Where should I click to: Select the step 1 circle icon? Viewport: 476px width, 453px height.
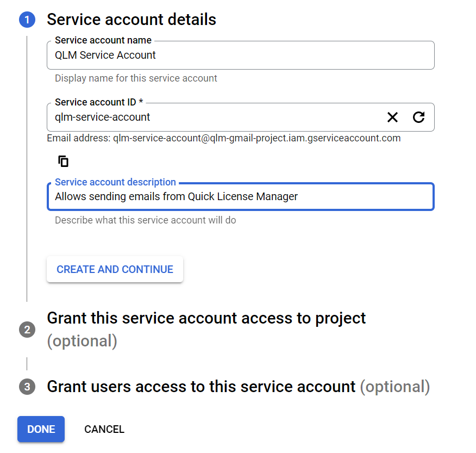tap(27, 20)
